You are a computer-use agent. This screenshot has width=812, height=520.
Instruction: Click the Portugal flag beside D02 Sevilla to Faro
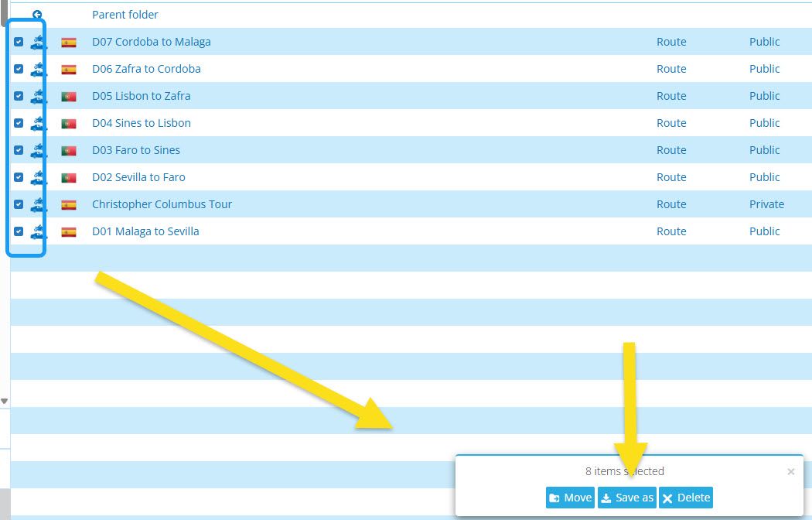point(69,178)
